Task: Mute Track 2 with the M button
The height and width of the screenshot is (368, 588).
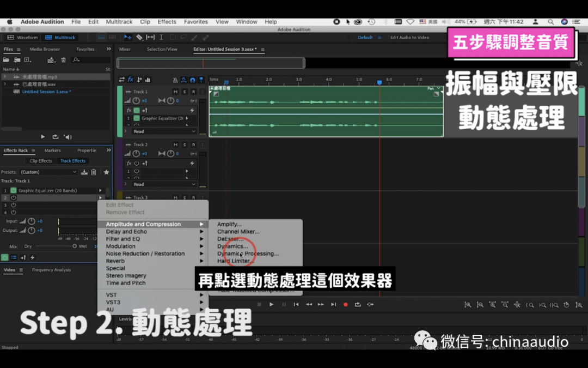Action: pyautogui.click(x=175, y=144)
